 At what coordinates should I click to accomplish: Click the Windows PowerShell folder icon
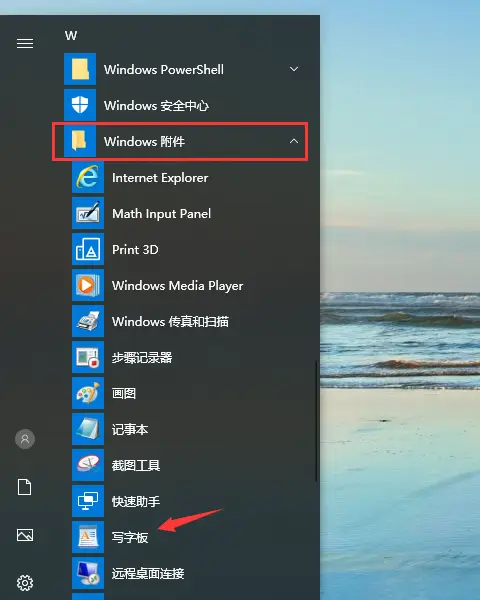click(x=80, y=69)
